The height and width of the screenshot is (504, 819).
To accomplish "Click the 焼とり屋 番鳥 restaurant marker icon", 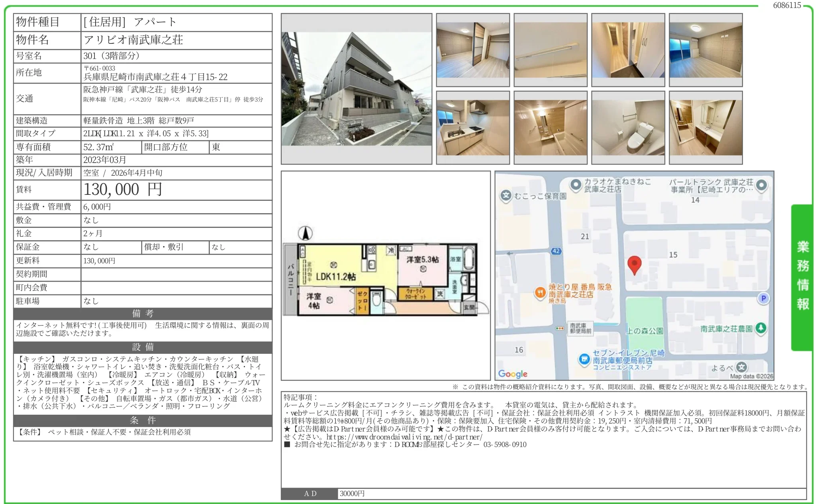I will [x=540, y=293].
